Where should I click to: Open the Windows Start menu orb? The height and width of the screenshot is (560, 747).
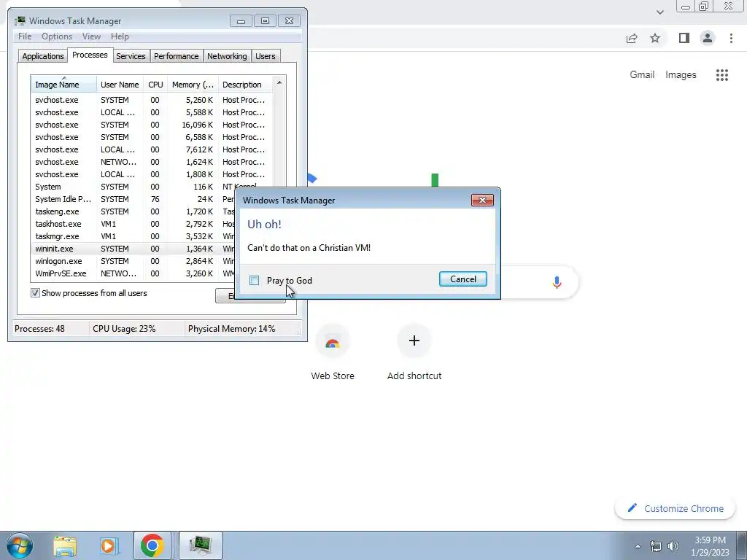tap(19, 545)
